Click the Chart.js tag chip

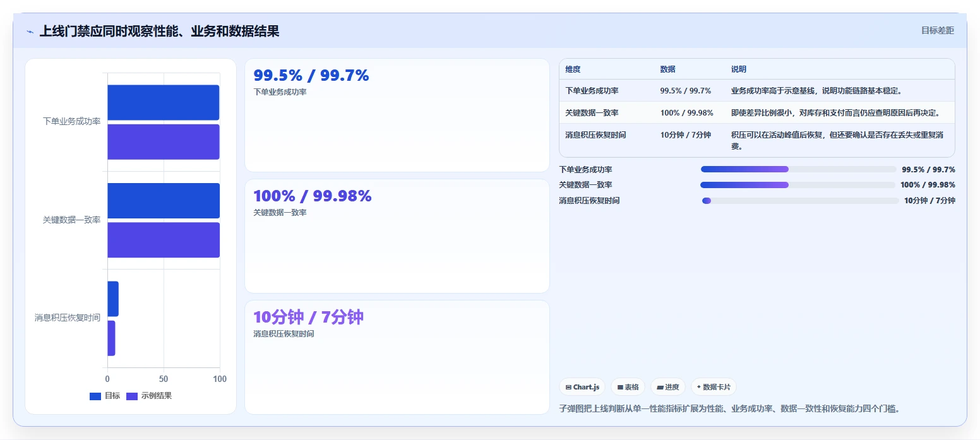click(582, 387)
